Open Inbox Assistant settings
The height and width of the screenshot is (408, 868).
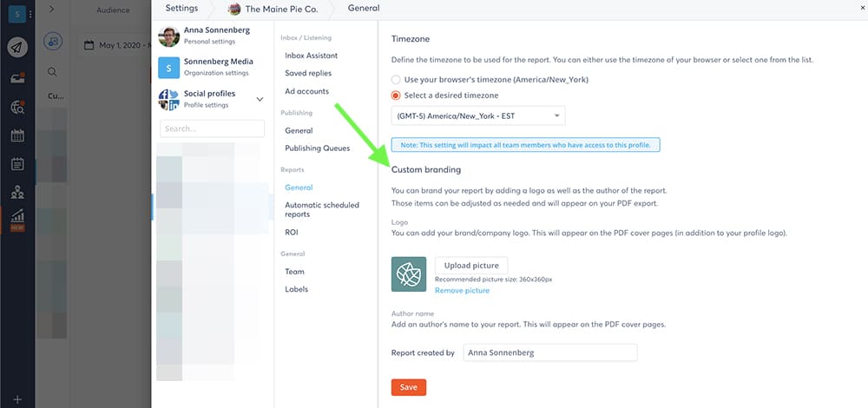coord(311,56)
